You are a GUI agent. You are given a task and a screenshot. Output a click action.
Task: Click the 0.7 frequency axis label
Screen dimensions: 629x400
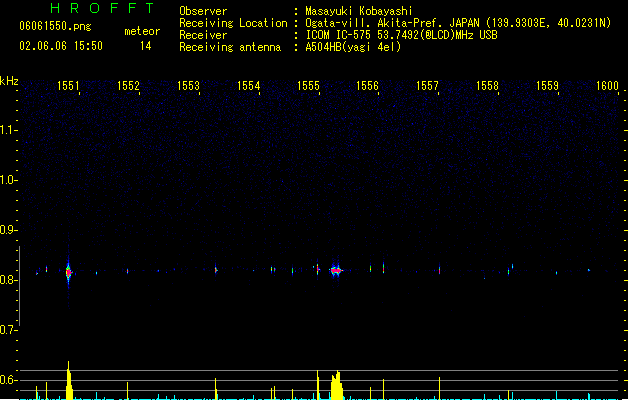(8, 330)
